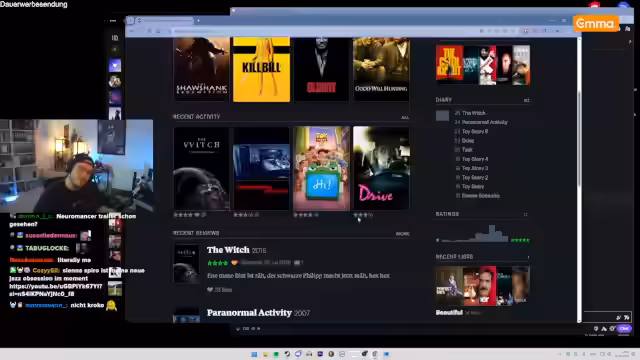Open the Beautiful recent list
The width and height of the screenshot is (640, 360).
pos(449,313)
